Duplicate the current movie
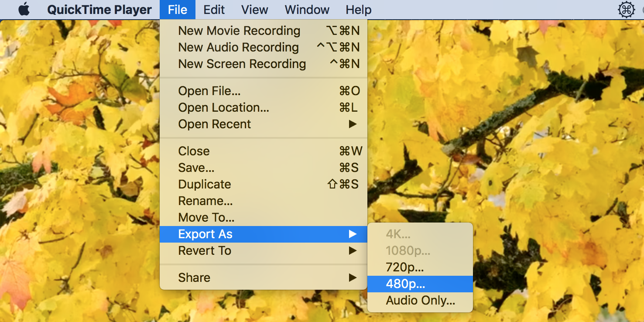This screenshot has height=322, width=644. 204,184
